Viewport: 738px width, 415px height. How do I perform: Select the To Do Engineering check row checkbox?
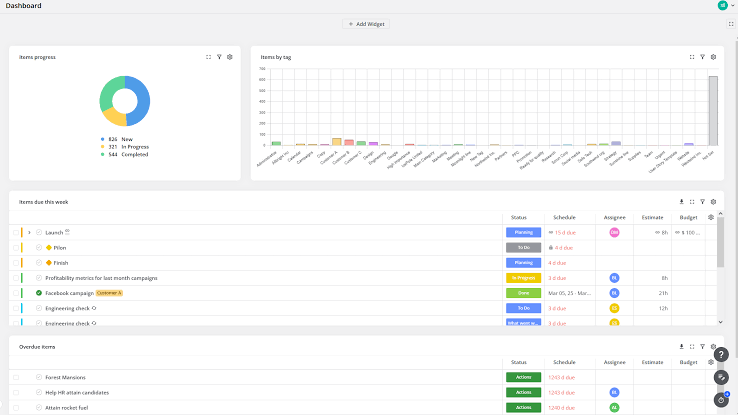(16, 308)
